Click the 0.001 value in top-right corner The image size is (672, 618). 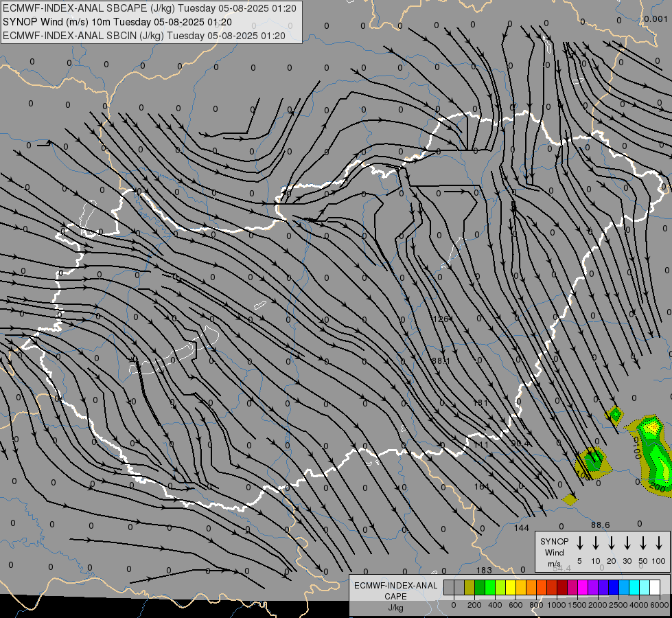(x=656, y=19)
